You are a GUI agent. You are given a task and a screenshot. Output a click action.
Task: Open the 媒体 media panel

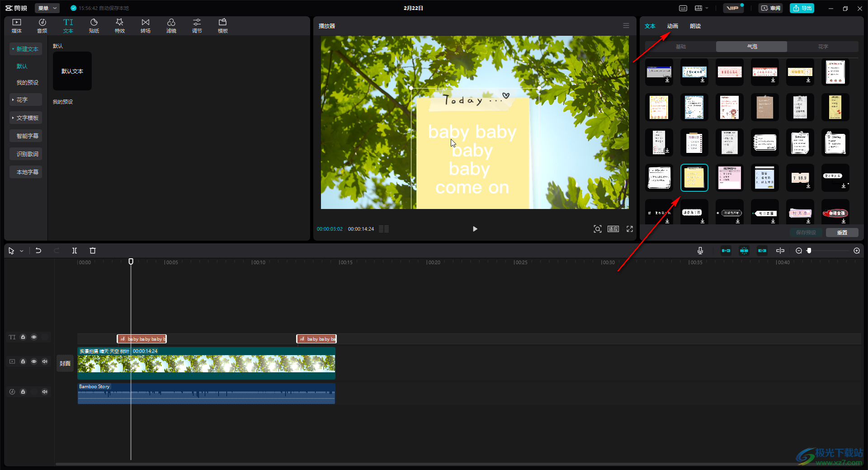point(17,26)
